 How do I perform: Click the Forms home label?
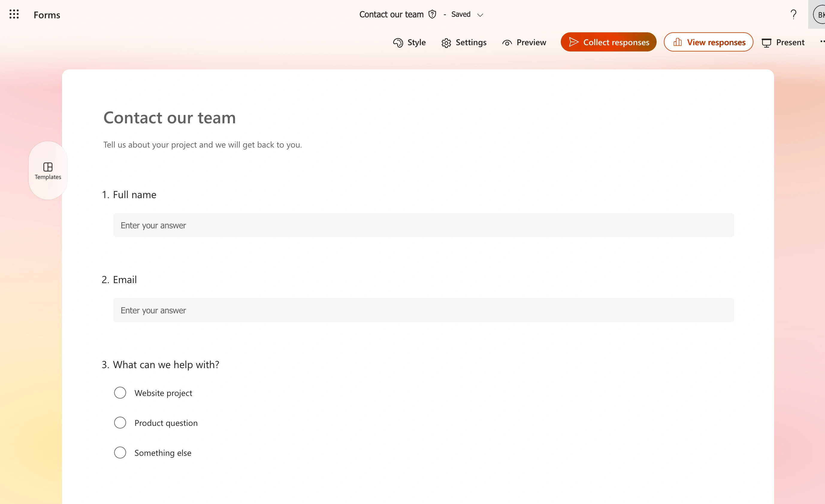point(47,15)
